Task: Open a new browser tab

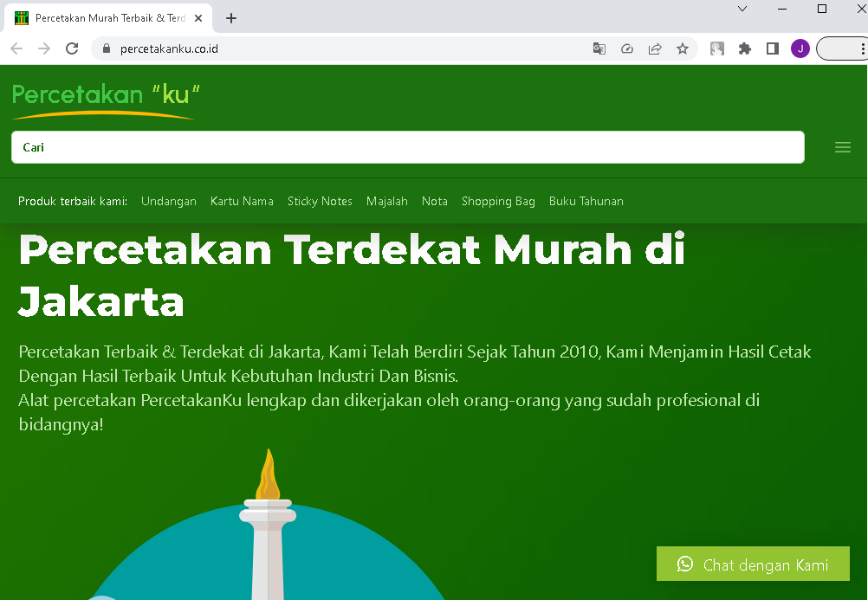Action: (231, 18)
